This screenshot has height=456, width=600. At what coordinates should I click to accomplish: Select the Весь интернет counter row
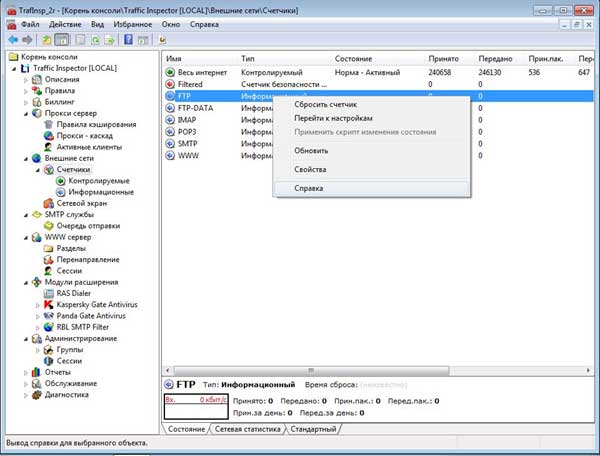[x=379, y=72]
